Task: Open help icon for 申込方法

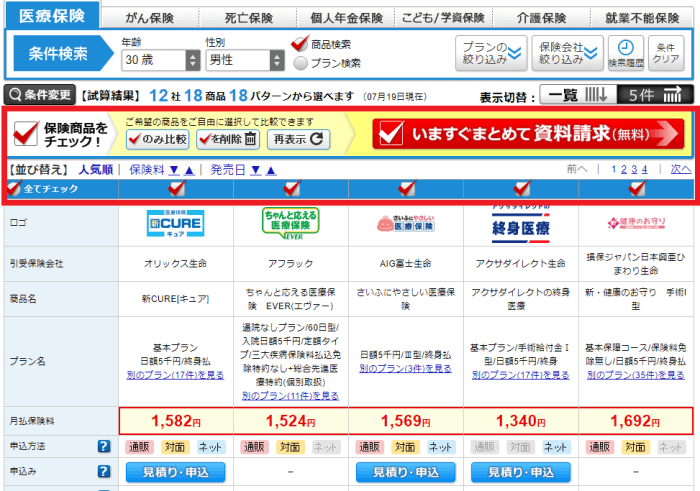Action: [104, 446]
